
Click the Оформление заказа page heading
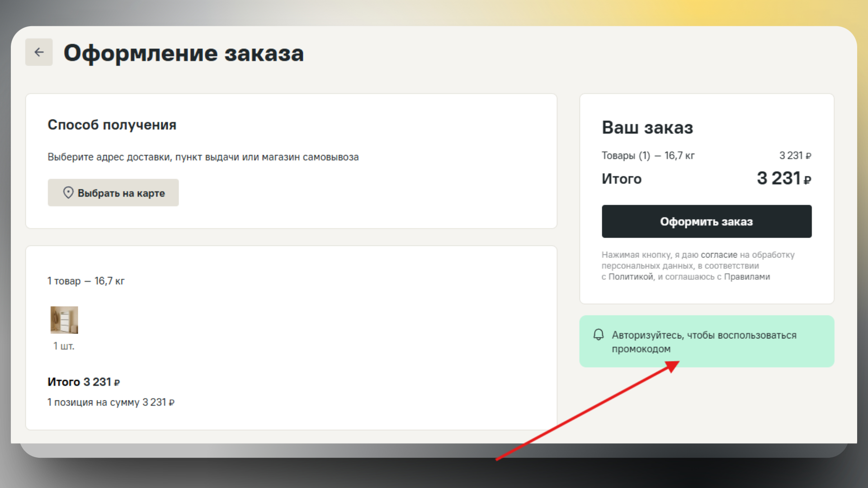(x=184, y=53)
